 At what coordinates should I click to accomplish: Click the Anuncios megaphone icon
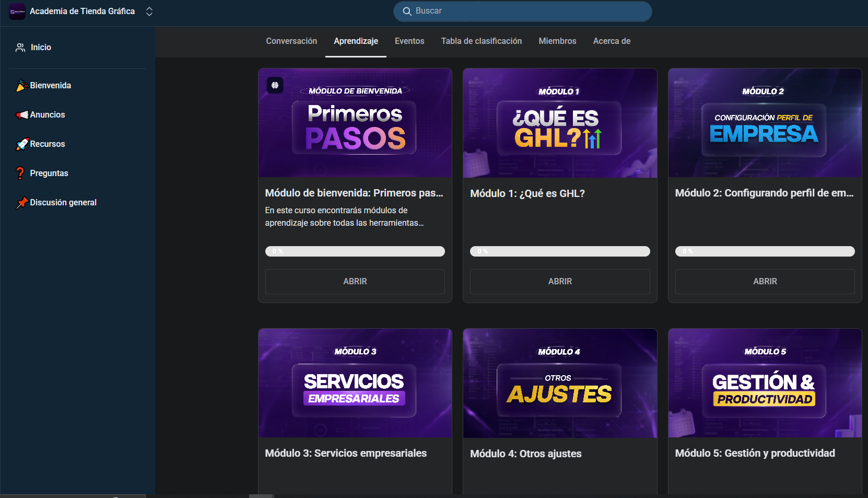coord(22,115)
